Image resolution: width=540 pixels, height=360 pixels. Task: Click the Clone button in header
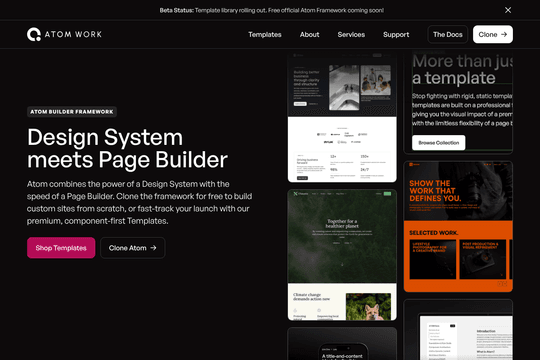[492, 34]
